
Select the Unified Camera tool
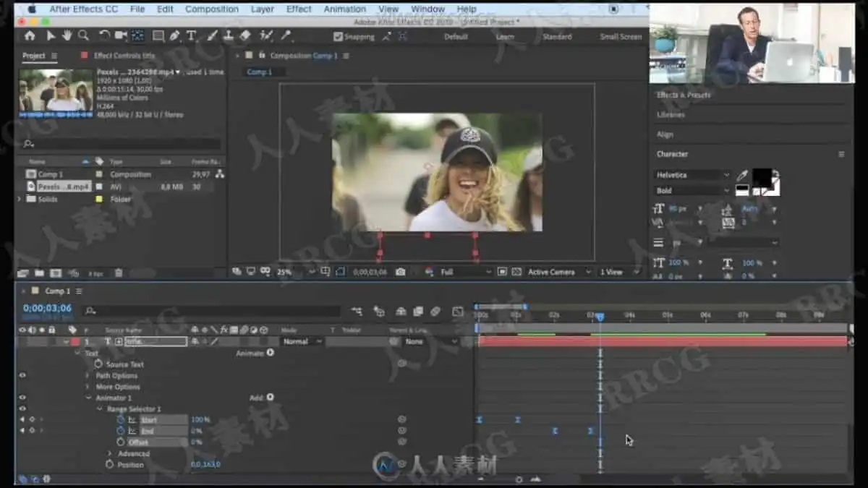pyautogui.click(x=120, y=35)
